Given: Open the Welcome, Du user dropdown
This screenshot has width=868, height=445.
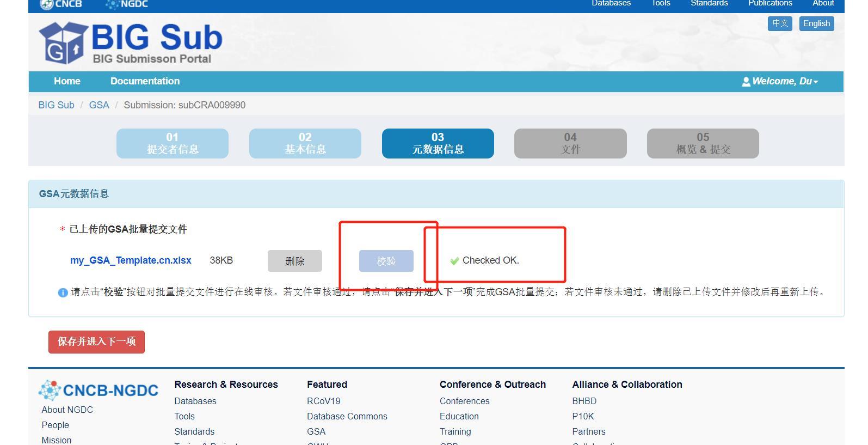Looking at the screenshot, I should click(x=780, y=81).
